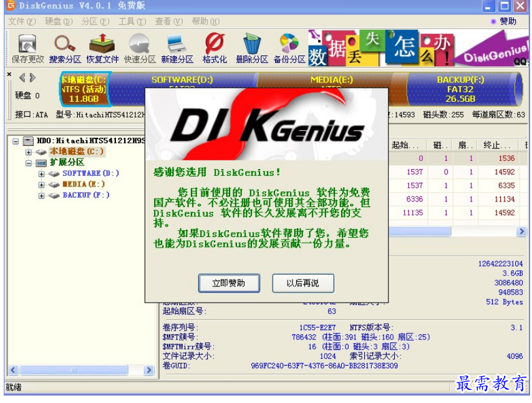Image resolution: width=532 pixels, height=403 pixels.
Task: Click the 以后再说 button in dialog
Action: [303, 283]
